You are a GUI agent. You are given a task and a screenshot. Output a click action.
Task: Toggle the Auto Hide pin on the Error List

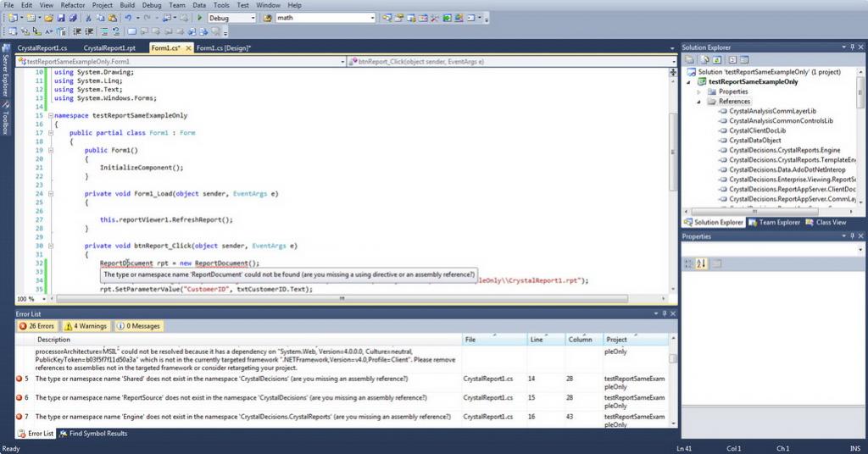[665, 313]
